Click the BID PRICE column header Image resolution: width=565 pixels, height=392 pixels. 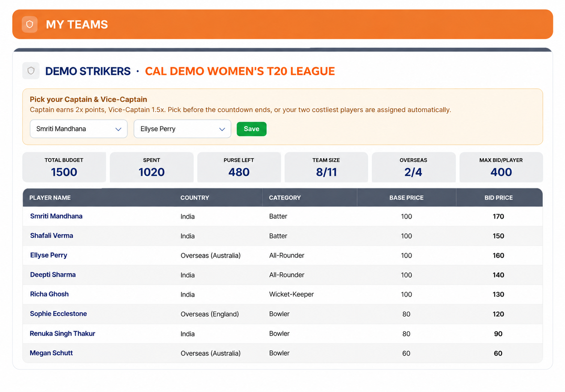coord(499,198)
